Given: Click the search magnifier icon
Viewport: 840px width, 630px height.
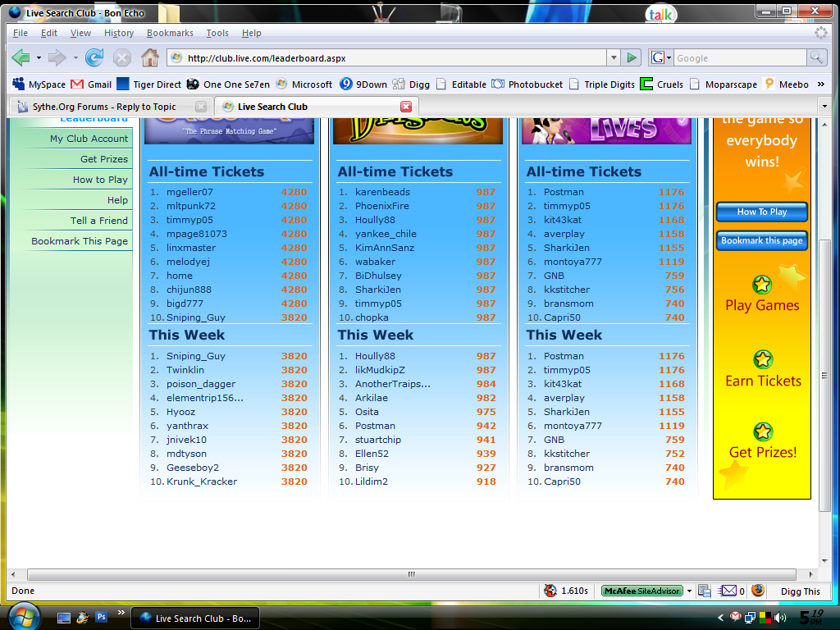Looking at the screenshot, I should pos(816,57).
